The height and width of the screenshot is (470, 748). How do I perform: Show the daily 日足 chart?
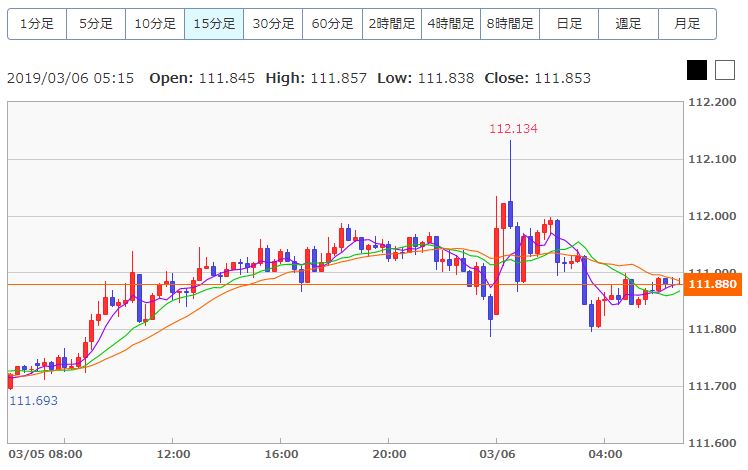click(568, 23)
